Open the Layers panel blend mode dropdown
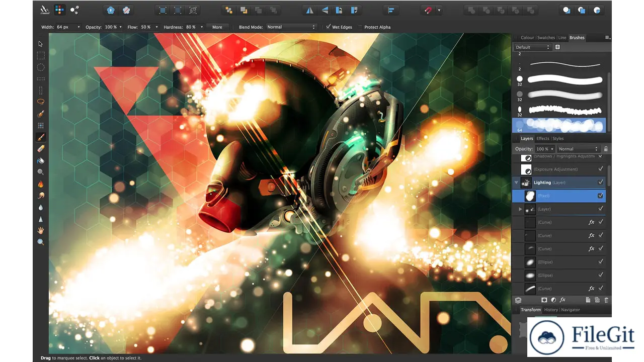Image resolution: width=644 pixels, height=362 pixels. pyautogui.click(x=578, y=149)
